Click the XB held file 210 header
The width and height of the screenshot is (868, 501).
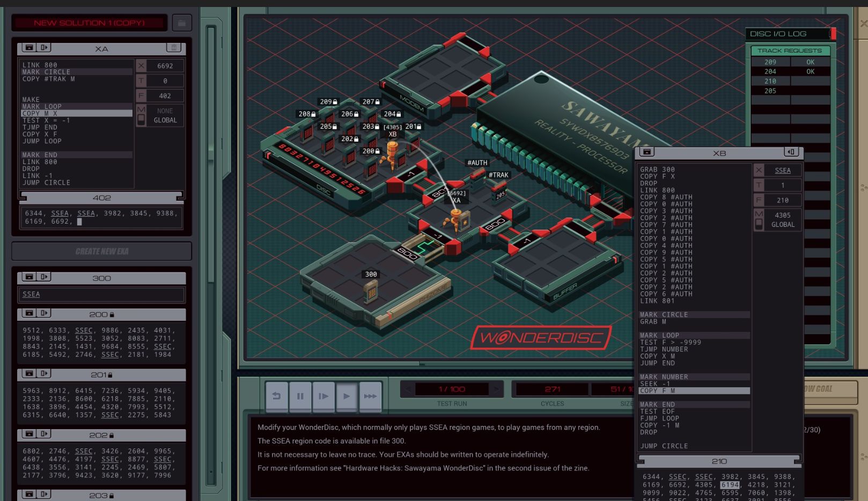pyautogui.click(x=719, y=461)
